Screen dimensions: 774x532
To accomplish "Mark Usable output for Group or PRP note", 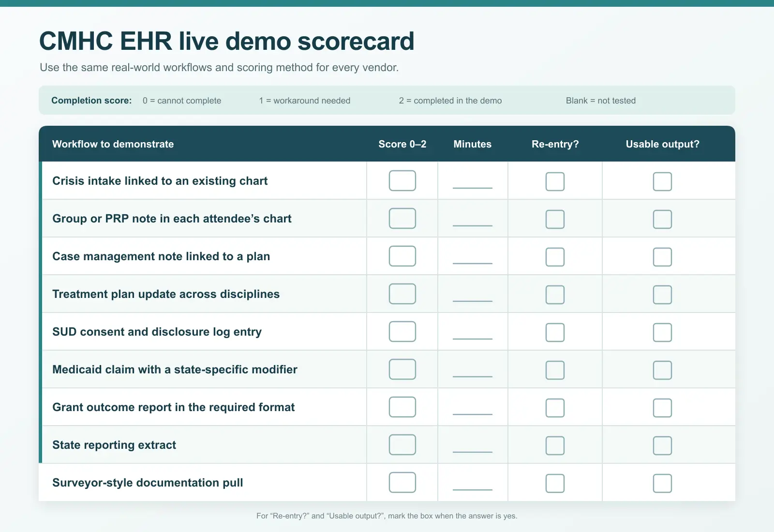I will (662, 219).
